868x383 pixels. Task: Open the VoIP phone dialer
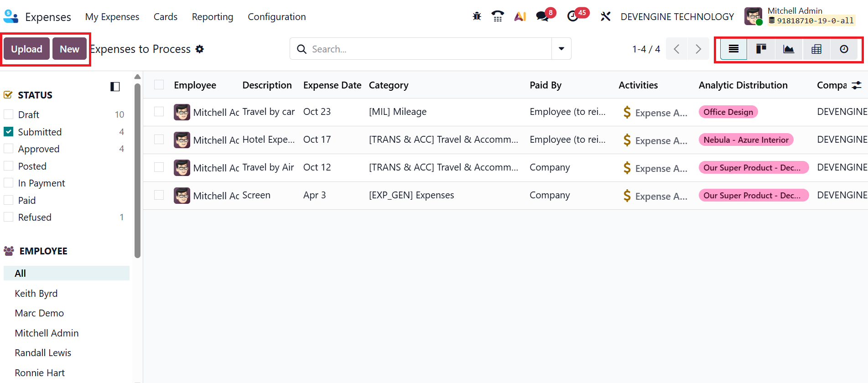498,17
